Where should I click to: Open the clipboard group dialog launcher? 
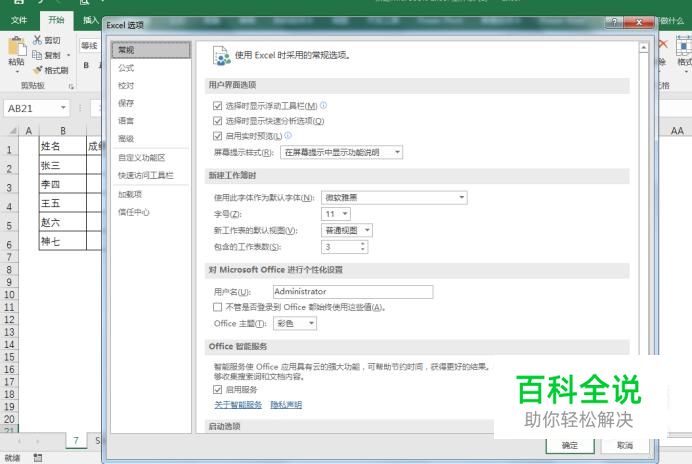click(71, 87)
